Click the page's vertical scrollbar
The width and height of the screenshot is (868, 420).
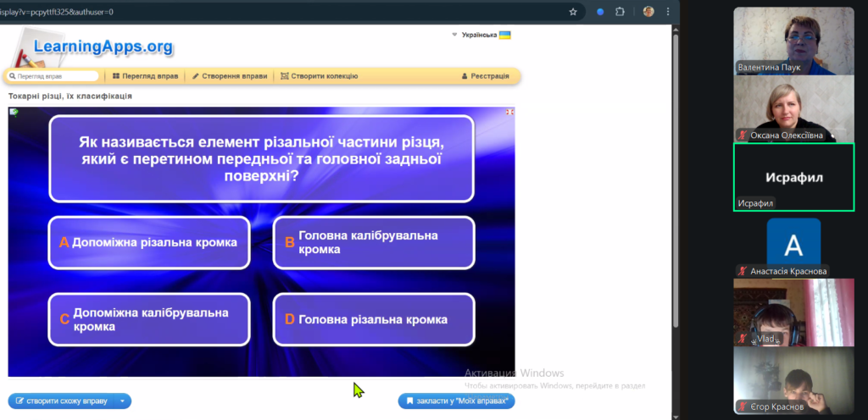(675, 169)
